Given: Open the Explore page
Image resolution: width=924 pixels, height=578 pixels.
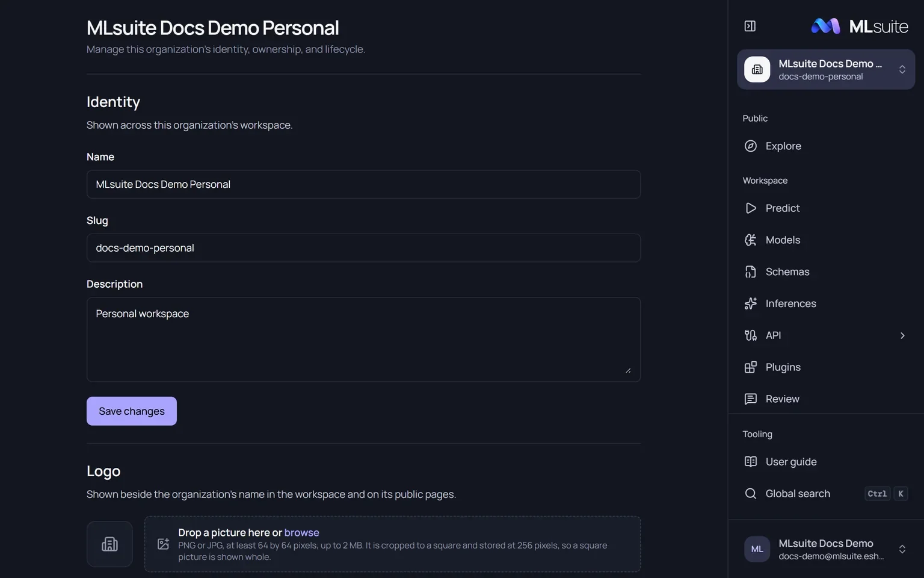Looking at the screenshot, I should tap(826, 146).
